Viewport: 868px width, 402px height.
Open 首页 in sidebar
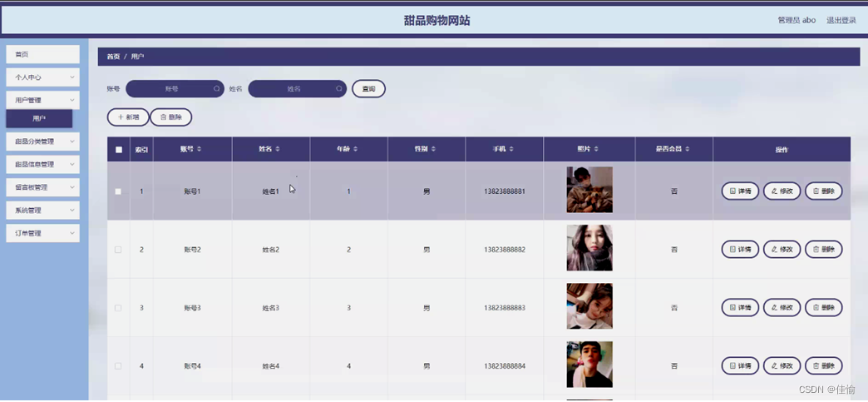click(x=42, y=54)
